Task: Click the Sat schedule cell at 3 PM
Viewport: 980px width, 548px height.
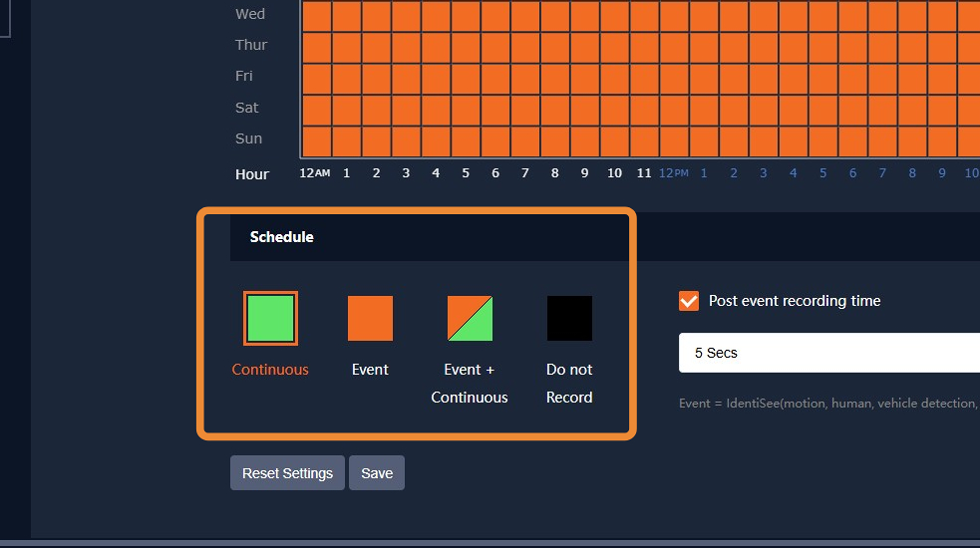Action: tap(764, 110)
